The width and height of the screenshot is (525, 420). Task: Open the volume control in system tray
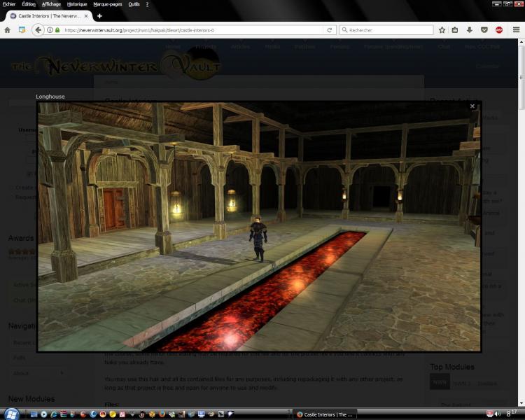[498, 414]
